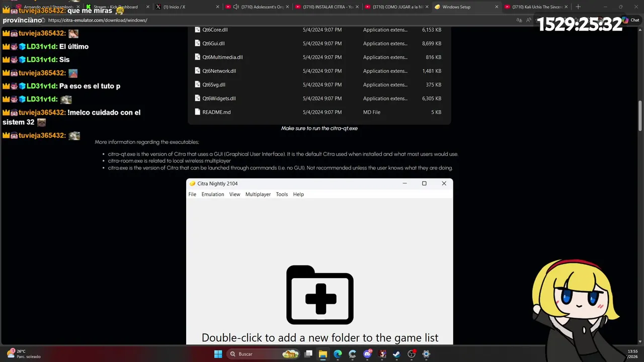Close the Windows Setup tab
This screenshot has height=362, width=644.
click(x=497, y=7)
